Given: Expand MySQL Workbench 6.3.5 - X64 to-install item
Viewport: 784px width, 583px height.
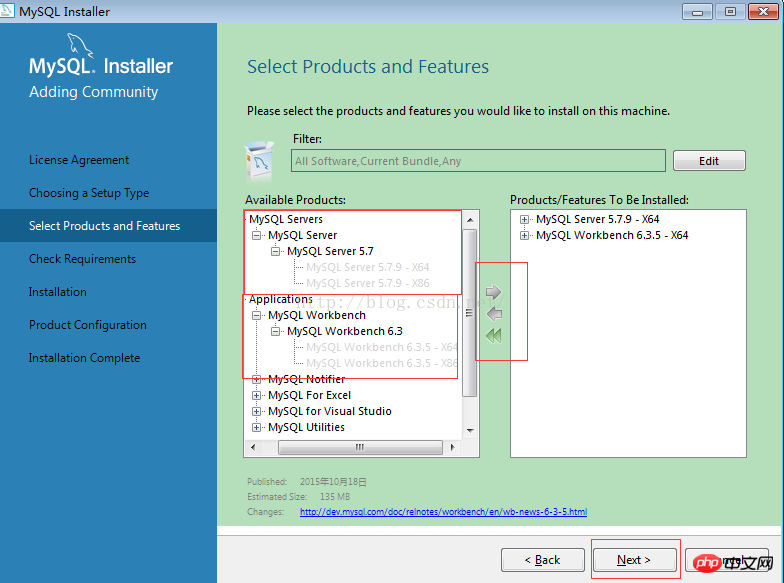Looking at the screenshot, I should click(524, 235).
